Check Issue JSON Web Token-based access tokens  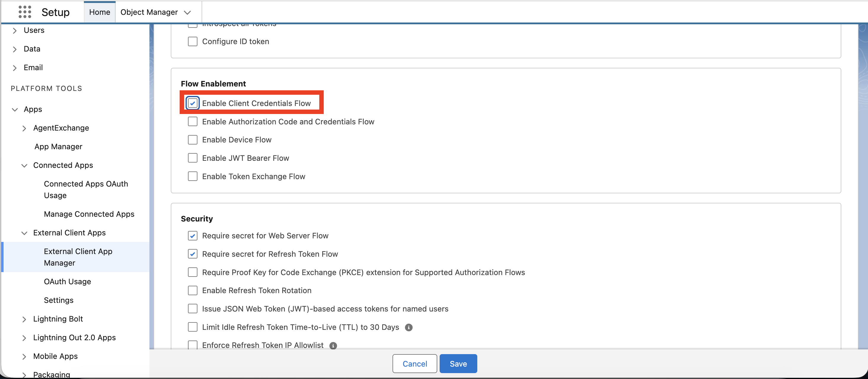click(192, 309)
